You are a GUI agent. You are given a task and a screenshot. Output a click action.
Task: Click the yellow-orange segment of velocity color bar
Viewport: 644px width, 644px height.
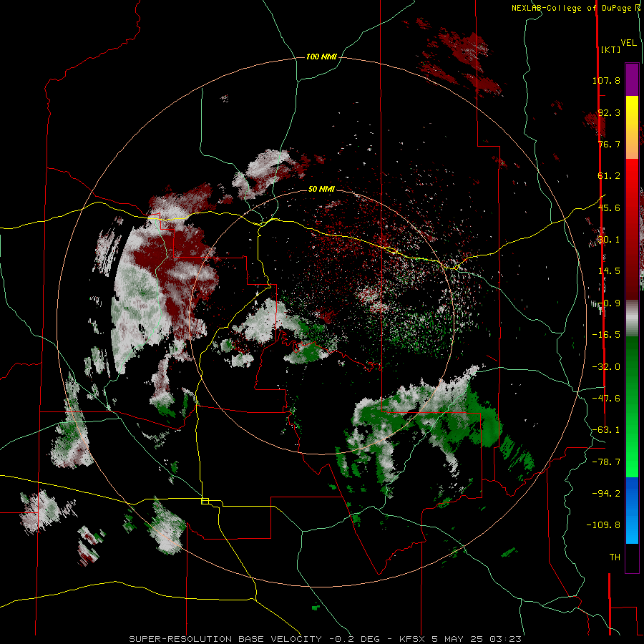click(632, 127)
